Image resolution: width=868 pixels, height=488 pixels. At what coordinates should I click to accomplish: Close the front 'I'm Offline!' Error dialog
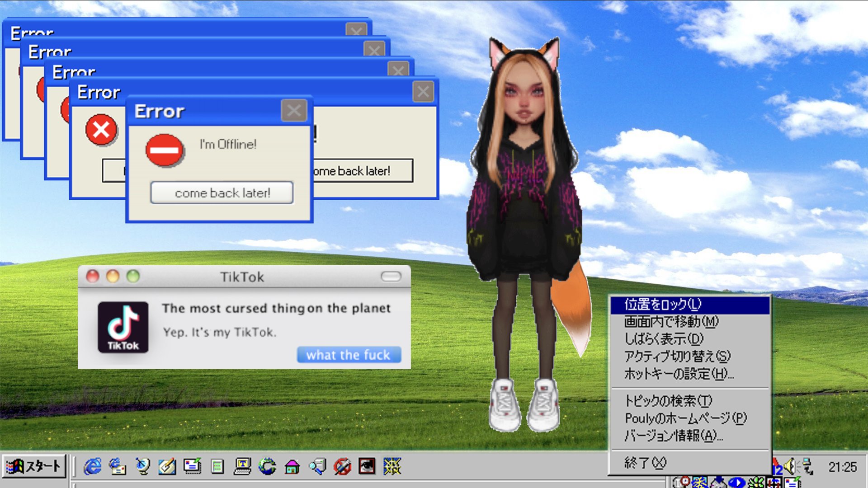(x=294, y=111)
